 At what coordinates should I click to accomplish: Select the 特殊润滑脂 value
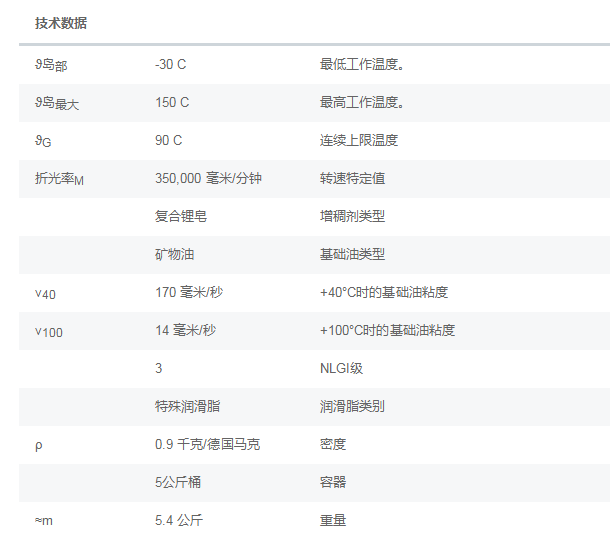[x=188, y=406]
